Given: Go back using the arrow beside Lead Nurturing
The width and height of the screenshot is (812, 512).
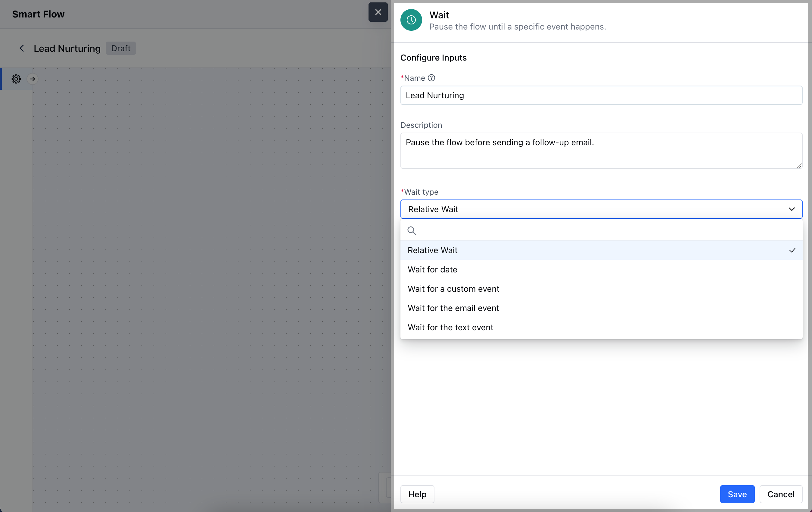Looking at the screenshot, I should coord(22,48).
